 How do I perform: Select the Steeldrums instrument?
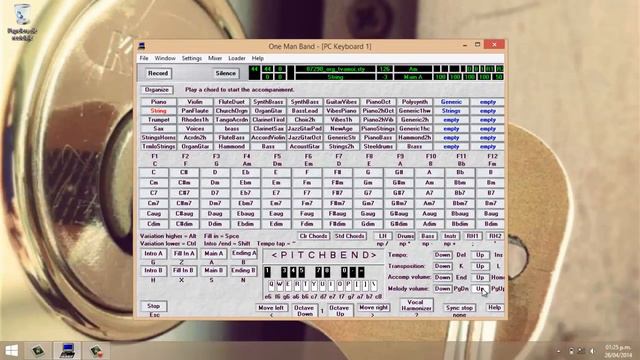pyautogui.click(x=378, y=147)
